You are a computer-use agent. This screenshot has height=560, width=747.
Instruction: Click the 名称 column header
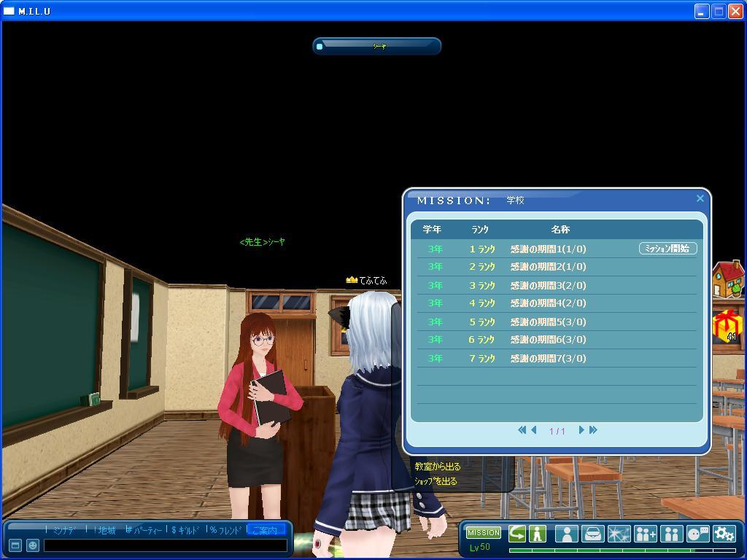[x=560, y=230]
